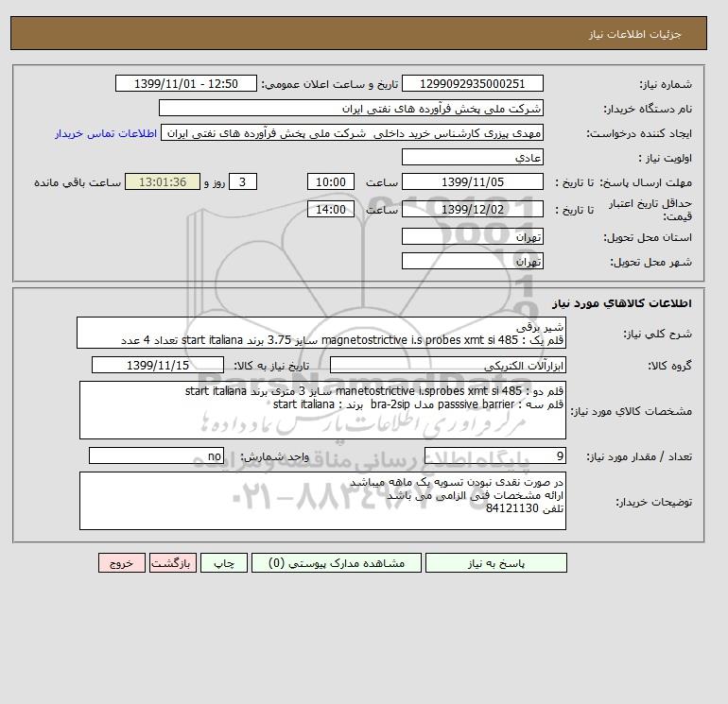Click remaining days field showing 3
The width and height of the screenshot is (728, 704).
click(242, 182)
